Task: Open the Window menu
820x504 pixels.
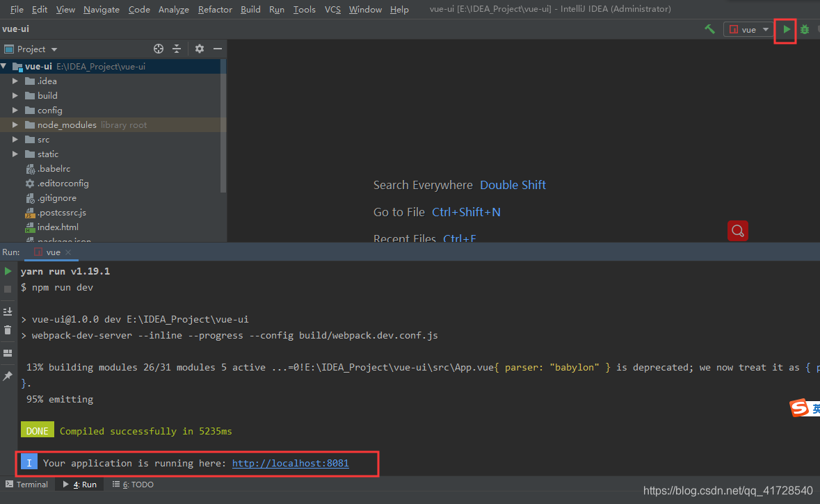Action: (365, 10)
